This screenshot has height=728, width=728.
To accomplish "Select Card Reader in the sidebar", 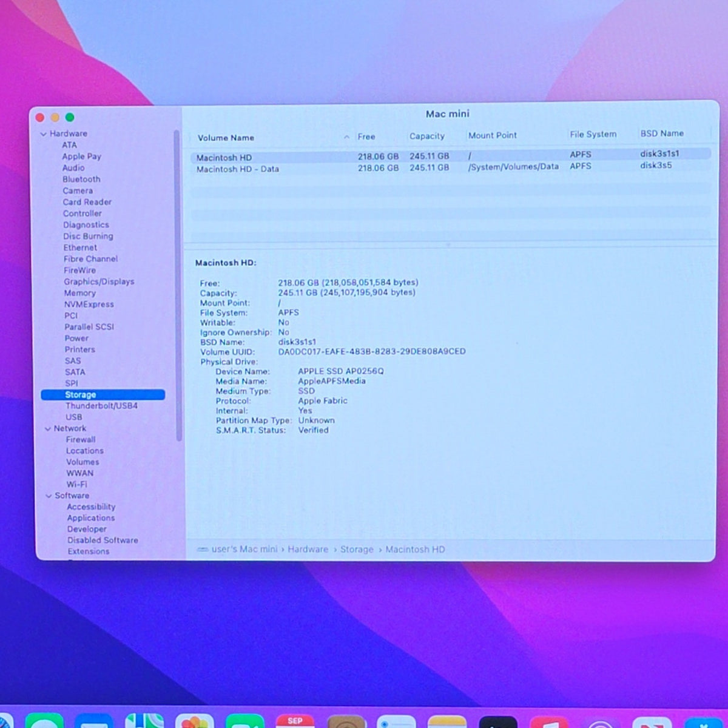I will 87,202.
